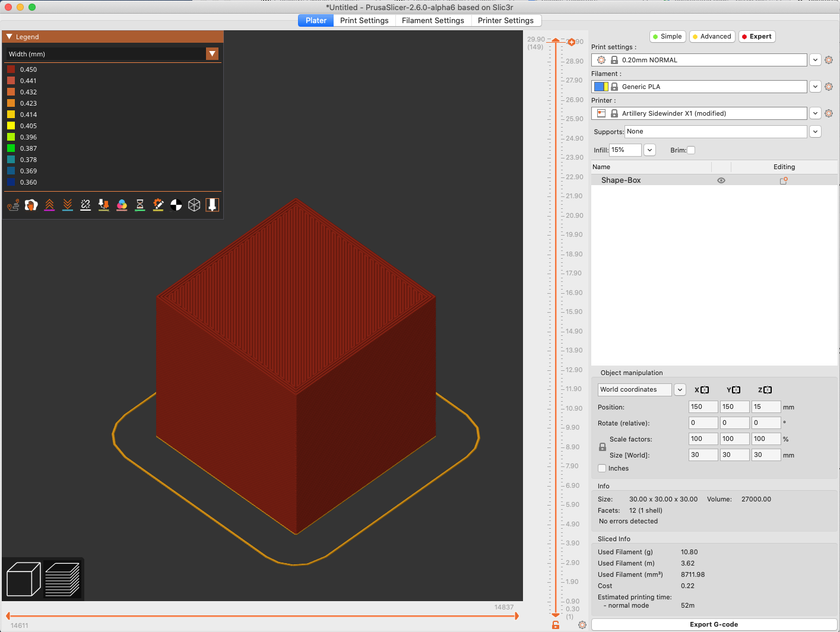
Task: Switch to Printer Settings tab
Action: click(x=506, y=20)
